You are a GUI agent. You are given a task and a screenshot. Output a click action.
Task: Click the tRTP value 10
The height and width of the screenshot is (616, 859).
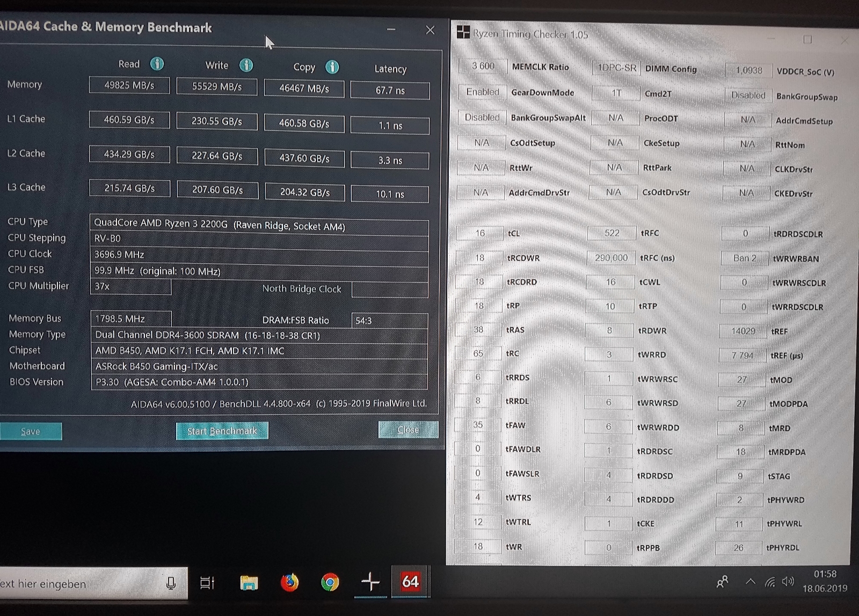[610, 306]
